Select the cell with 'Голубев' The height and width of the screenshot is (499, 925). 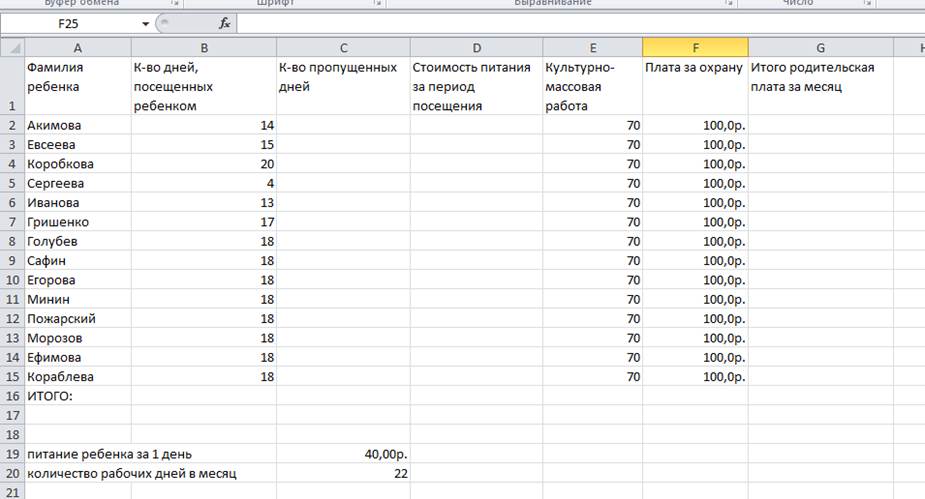(78, 241)
